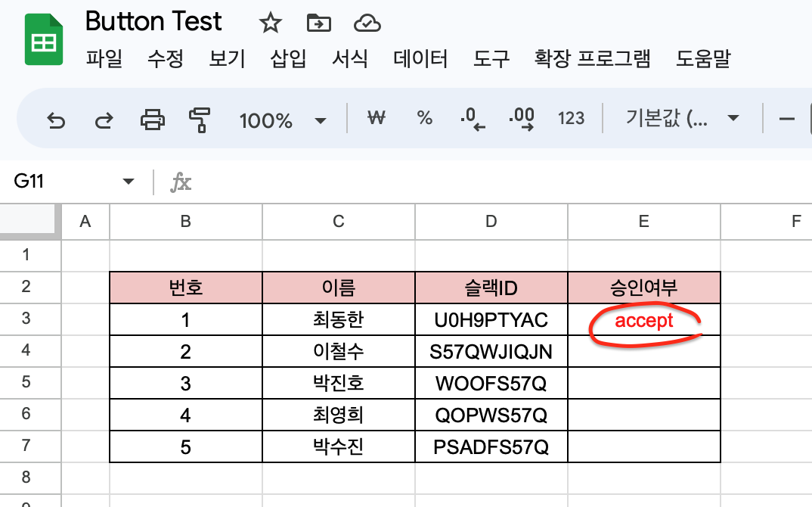Screen dimensions: 812x507
Task: Open the Print icon
Action: [x=152, y=118]
